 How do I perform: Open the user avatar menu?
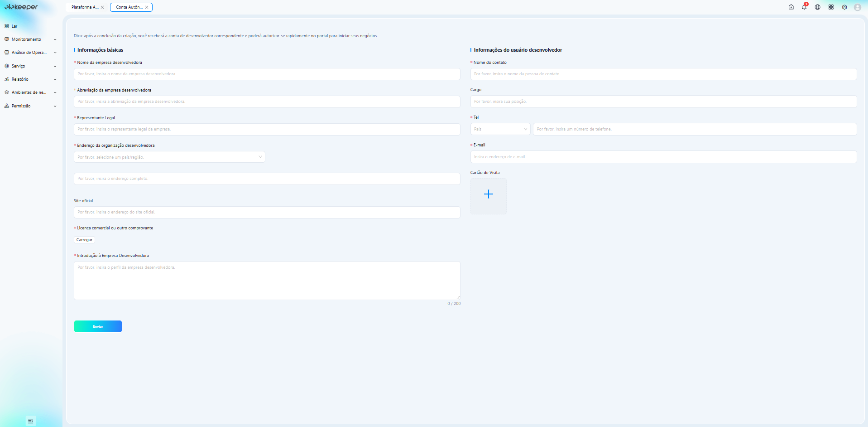click(x=858, y=7)
